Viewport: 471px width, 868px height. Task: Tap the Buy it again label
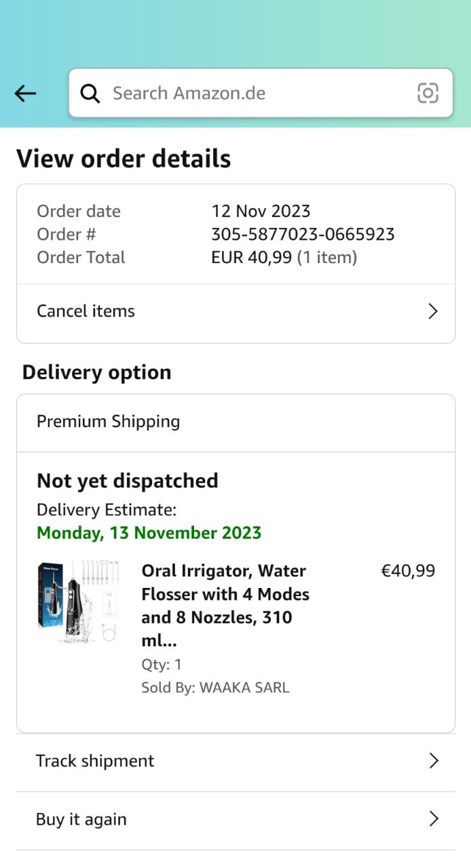81,819
